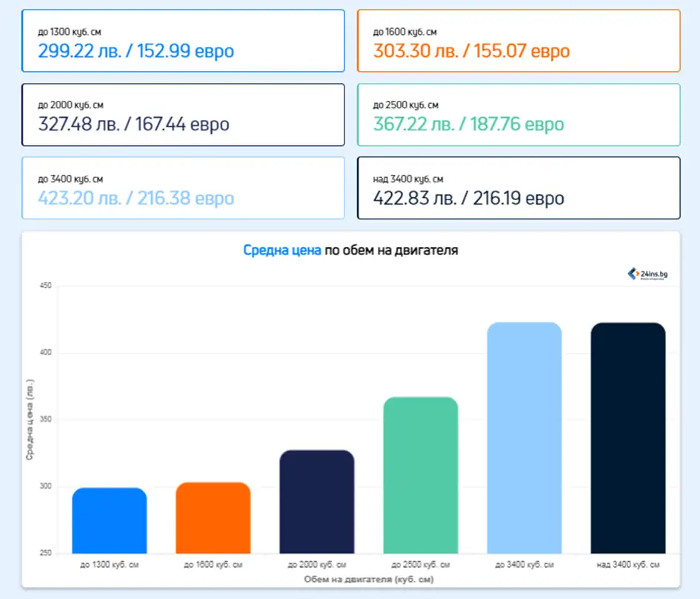Screen dimensions: 700x599
Task: Click the green bar for до 2500 куб. см
Action: (421, 474)
